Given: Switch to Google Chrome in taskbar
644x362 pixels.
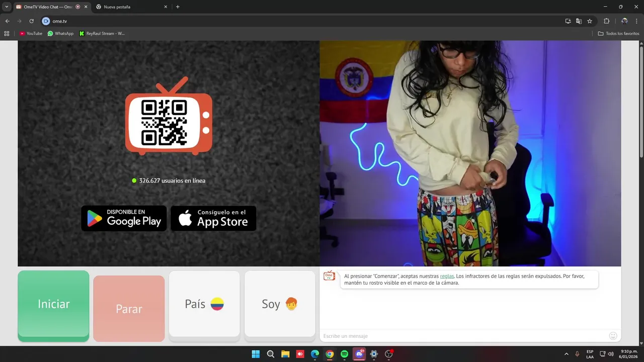Looking at the screenshot, I should [330, 354].
